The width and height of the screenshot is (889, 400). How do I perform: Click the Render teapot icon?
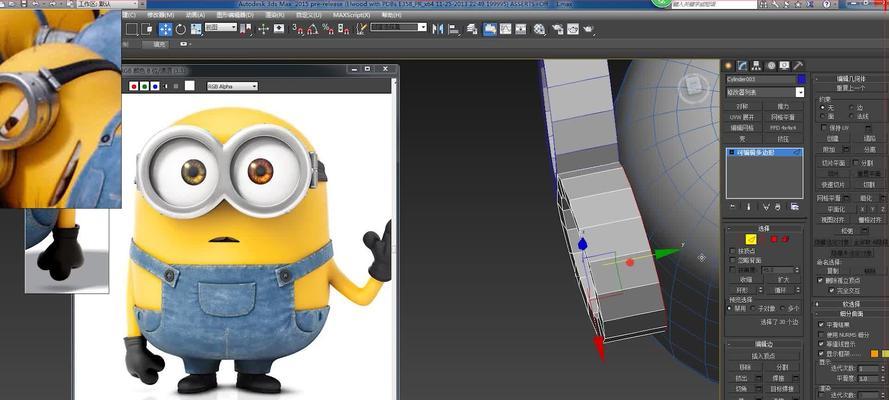pyautogui.click(x=590, y=29)
